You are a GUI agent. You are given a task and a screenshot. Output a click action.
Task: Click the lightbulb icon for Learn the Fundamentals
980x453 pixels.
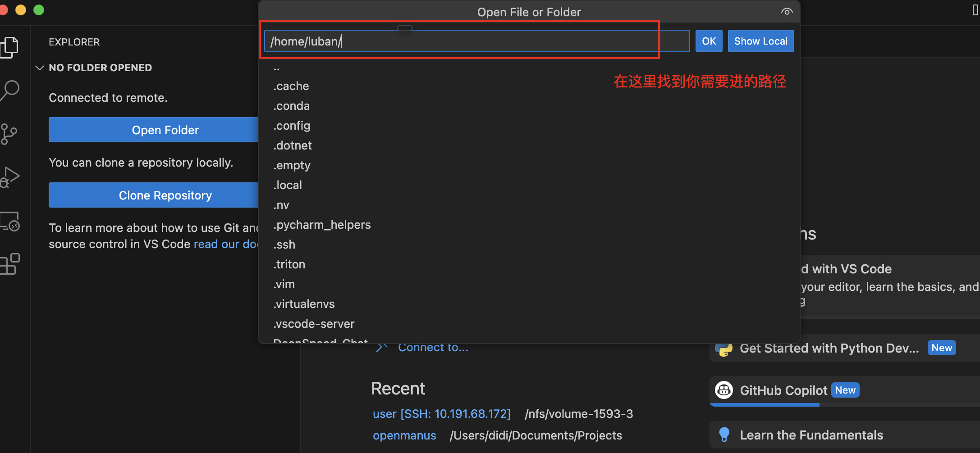[724, 435]
